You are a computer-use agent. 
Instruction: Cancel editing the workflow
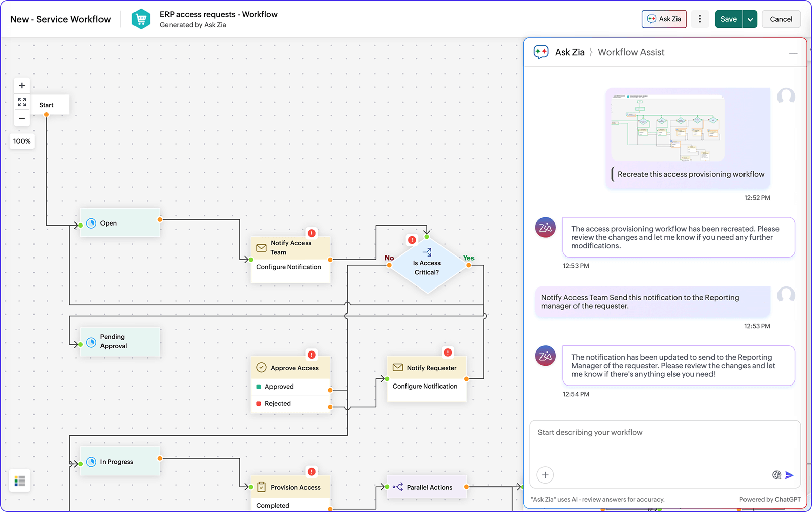click(x=781, y=19)
